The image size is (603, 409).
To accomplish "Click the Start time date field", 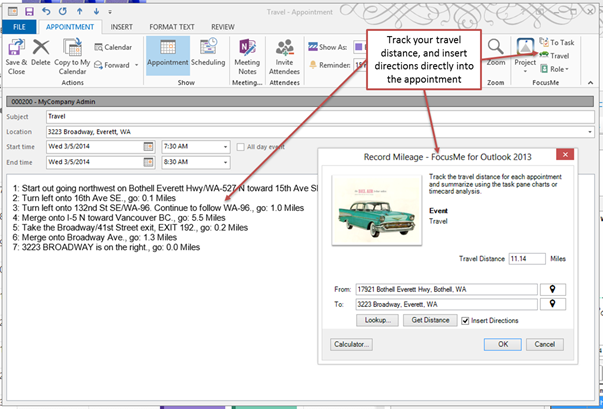I will click(x=95, y=146).
